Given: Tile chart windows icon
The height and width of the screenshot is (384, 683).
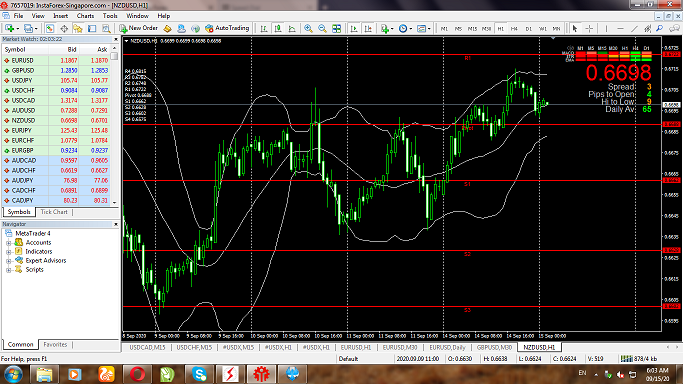Looking at the screenshot, I should pos(336,29).
